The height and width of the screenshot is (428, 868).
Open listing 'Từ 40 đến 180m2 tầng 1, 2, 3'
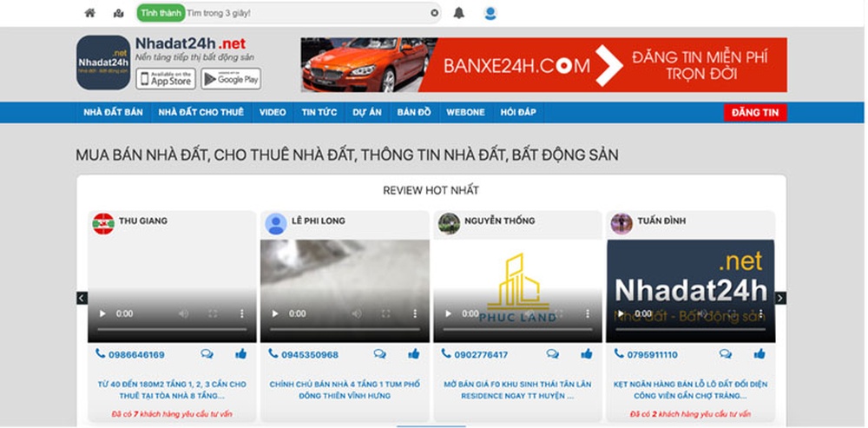point(172,390)
